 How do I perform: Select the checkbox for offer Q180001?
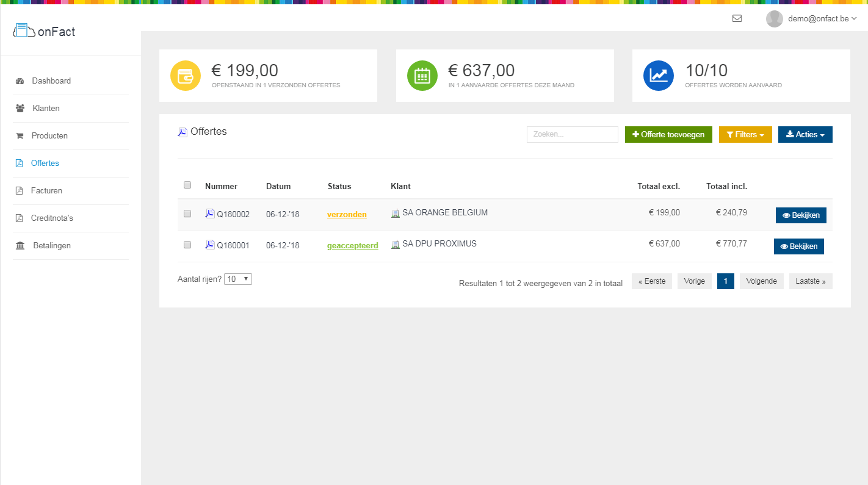coord(187,245)
